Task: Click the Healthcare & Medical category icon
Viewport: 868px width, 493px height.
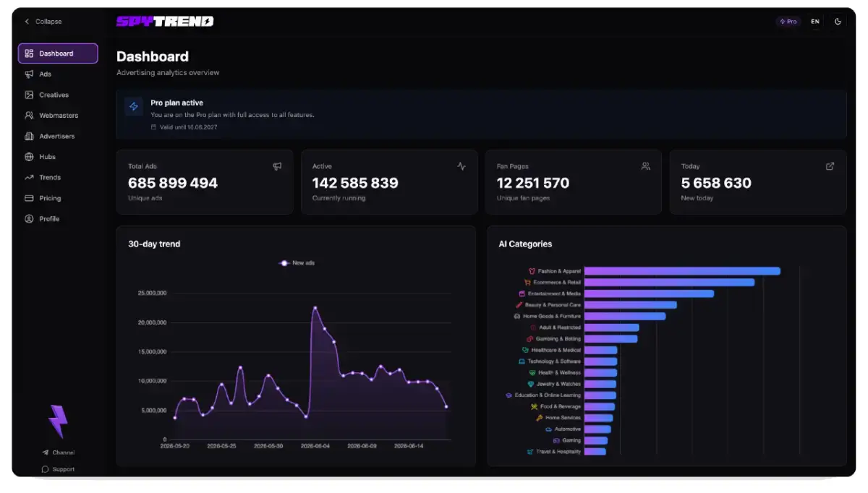Action: (x=526, y=350)
